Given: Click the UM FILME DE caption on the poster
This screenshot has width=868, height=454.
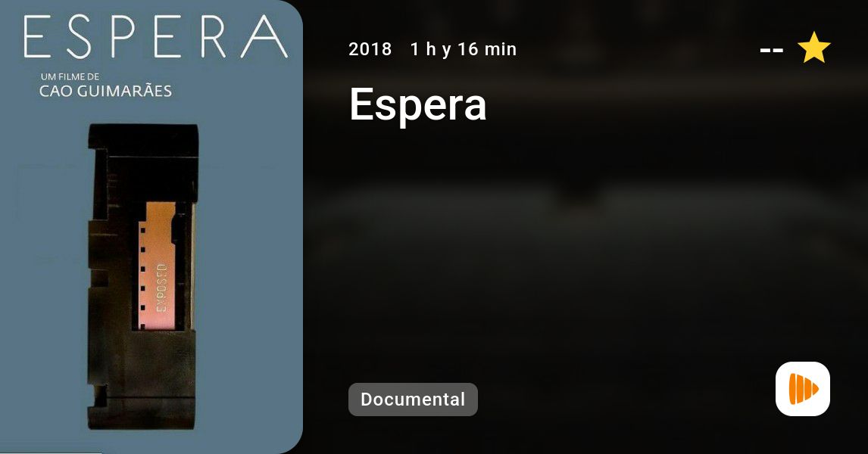Looking at the screenshot, I should click(x=70, y=77).
